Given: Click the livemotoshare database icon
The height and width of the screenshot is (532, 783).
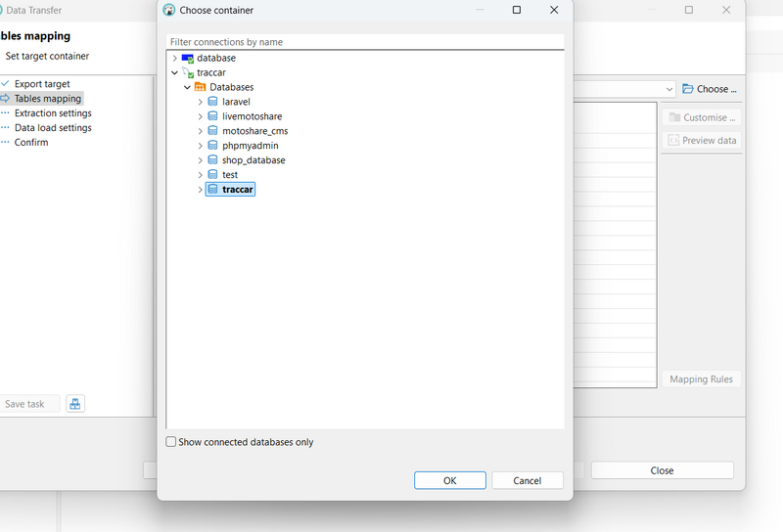Looking at the screenshot, I should point(212,116).
